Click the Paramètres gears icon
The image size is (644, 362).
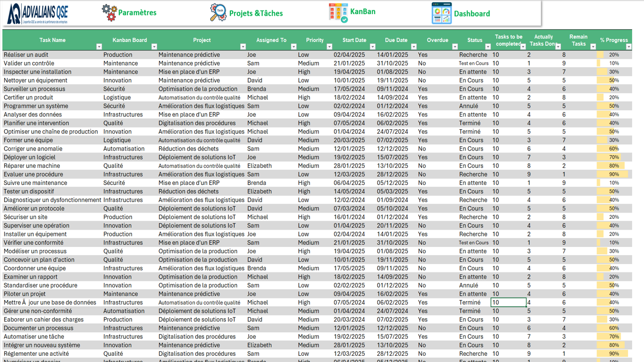[109, 13]
